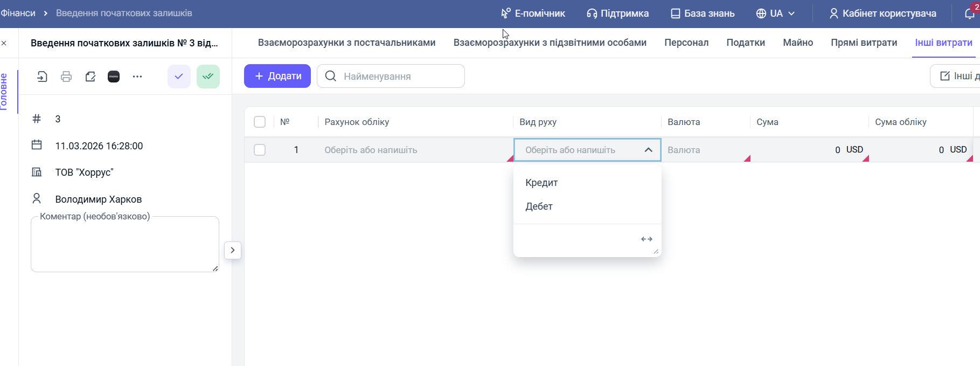Click the edit note icon in left toolbar
This screenshot has height=366, width=980.
pos(90,77)
